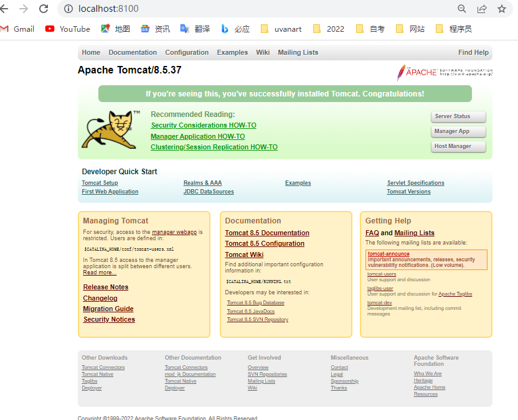
Task: Open Tomcat 8.5 Documentation link
Action: pyautogui.click(x=267, y=233)
